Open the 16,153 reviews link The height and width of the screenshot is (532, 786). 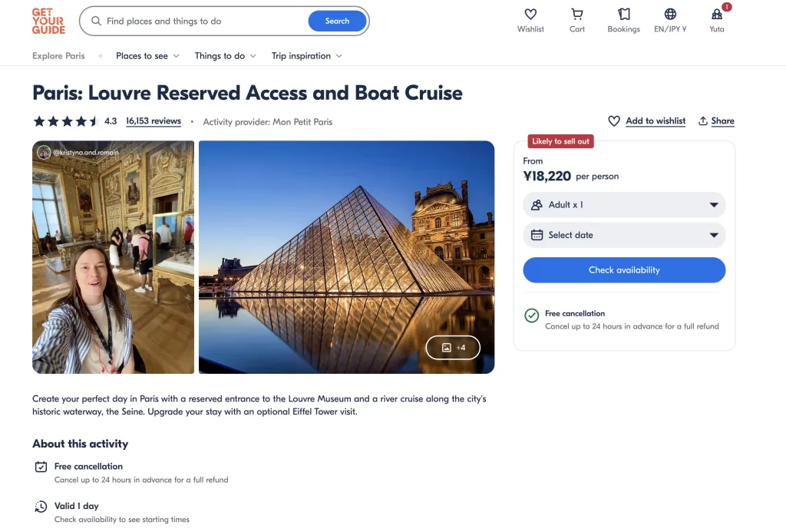pos(154,121)
